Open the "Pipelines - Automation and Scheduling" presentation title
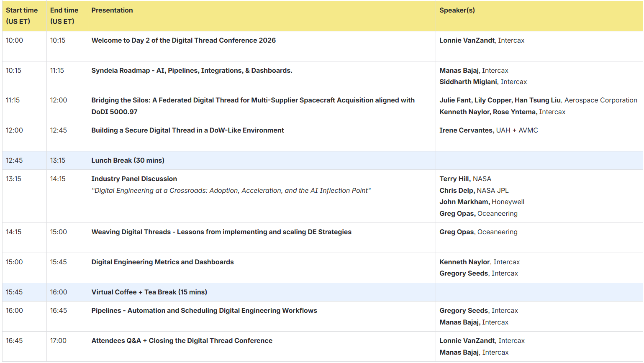The width and height of the screenshot is (644, 363). [204, 311]
